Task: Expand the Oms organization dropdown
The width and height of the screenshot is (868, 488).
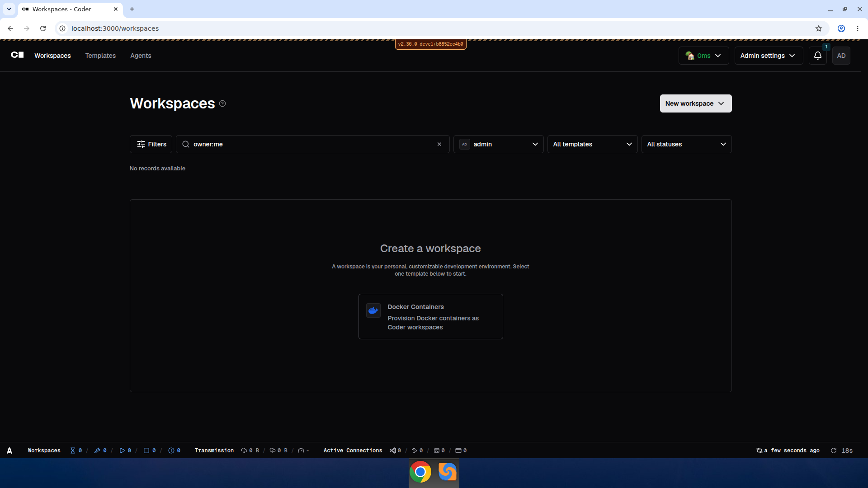Action: [703, 56]
